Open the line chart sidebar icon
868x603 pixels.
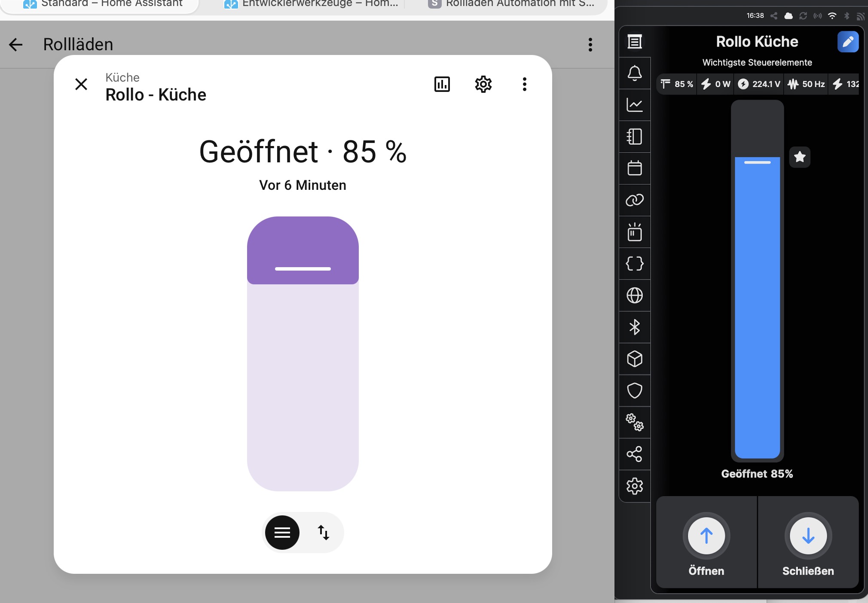(635, 105)
